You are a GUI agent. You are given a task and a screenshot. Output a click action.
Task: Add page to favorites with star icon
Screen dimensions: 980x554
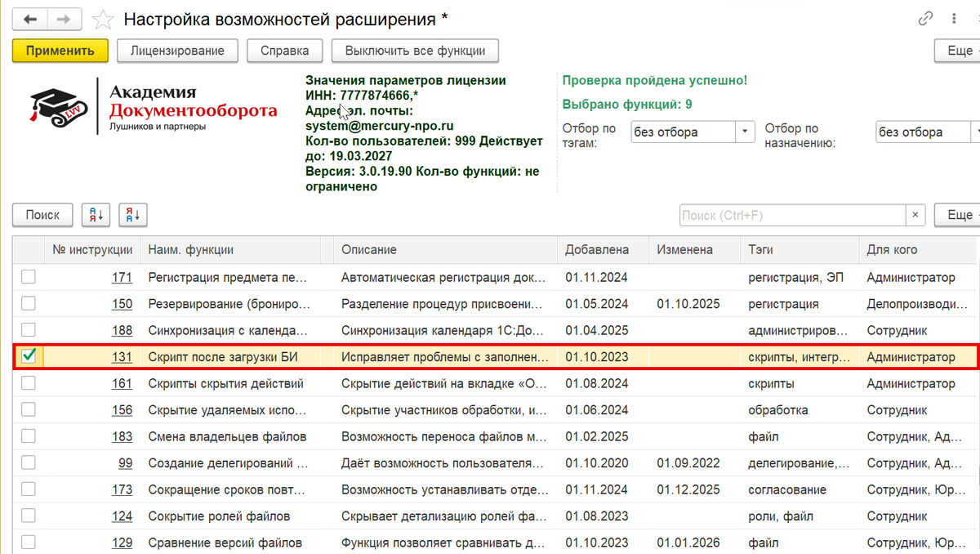(x=103, y=19)
